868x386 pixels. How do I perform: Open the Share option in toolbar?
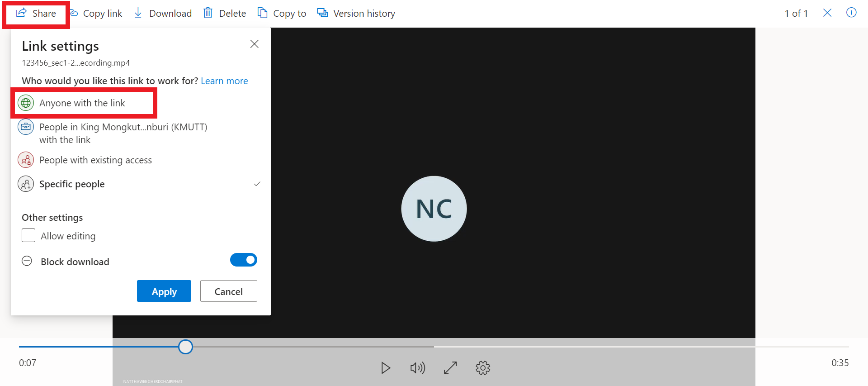pos(36,14)
